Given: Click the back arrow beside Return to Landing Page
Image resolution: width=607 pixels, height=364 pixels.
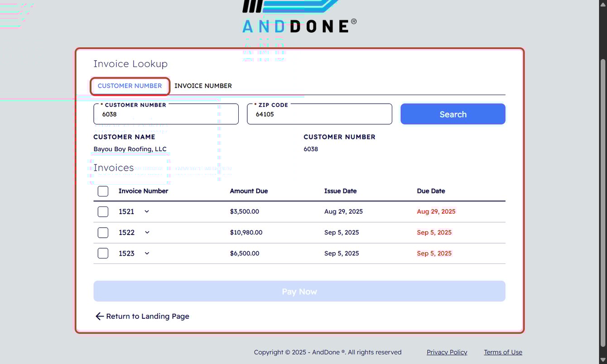Looking at the screenshot, I should tap(99, 316).
